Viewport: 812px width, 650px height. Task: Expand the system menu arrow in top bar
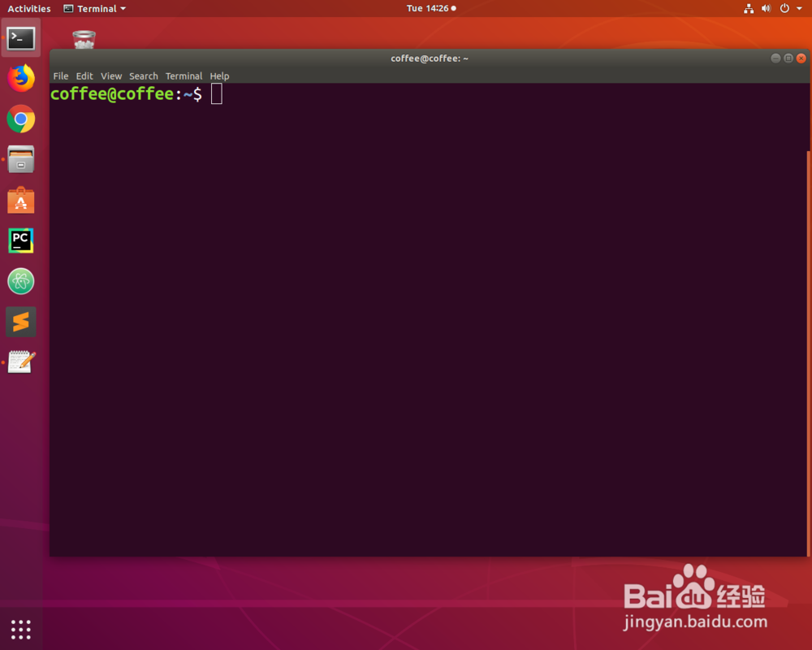pyautogui.click(x=800, y=8)
